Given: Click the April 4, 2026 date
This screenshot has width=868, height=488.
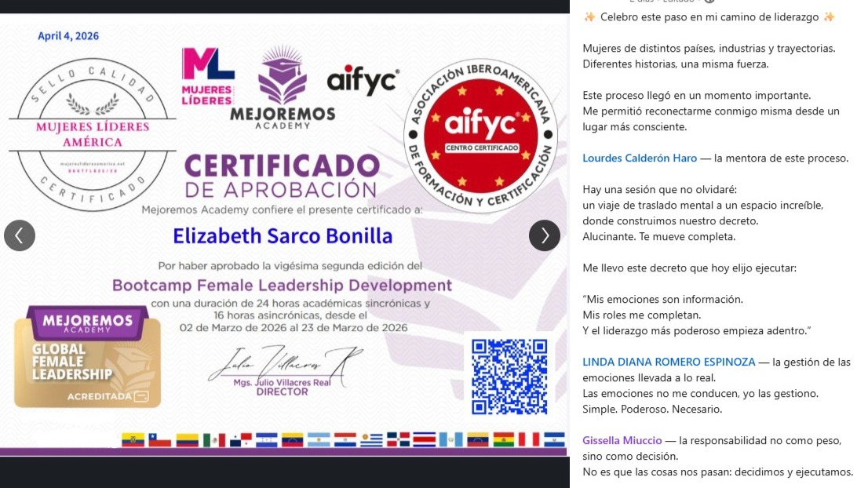Looking at the screenshot, I should [68, 36].
